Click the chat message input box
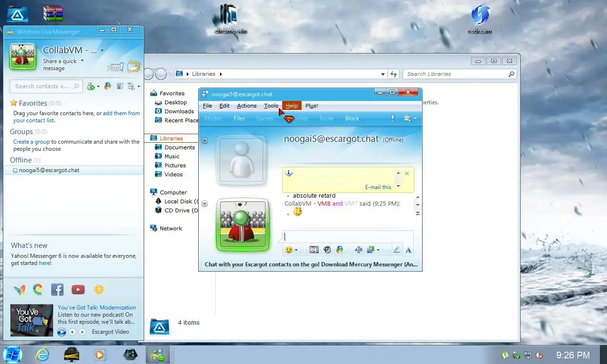Image resolution: width=607 pixels, height=364 pixels. [348, 237]
